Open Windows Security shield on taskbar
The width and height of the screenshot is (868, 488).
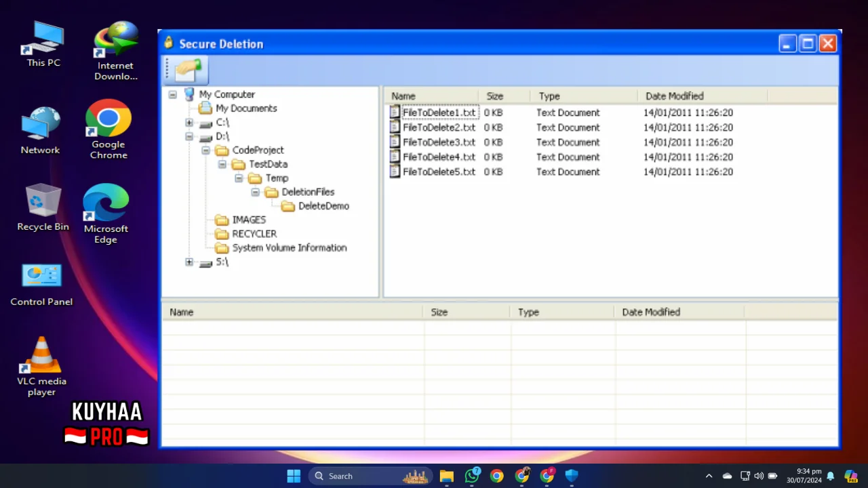[x=572, y=476]
